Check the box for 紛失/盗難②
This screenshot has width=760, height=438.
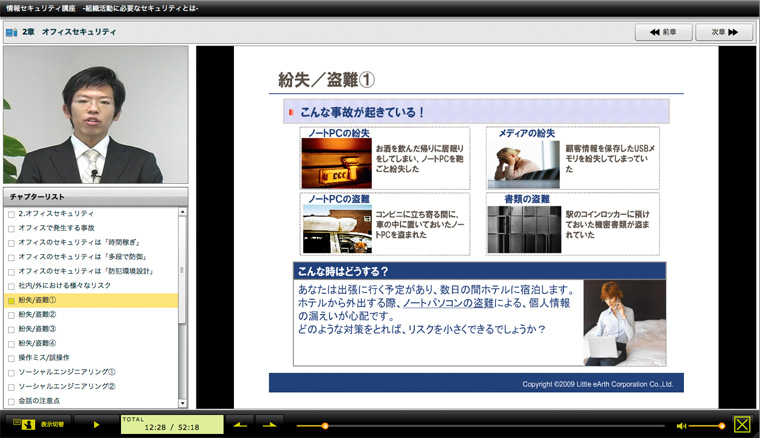pyautogui.click(x=11, y=314)
